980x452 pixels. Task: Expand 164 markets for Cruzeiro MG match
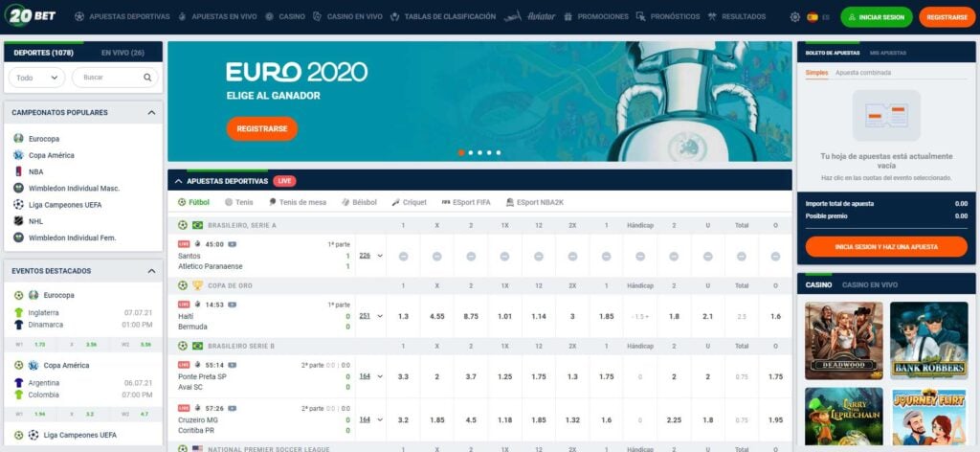370,419
